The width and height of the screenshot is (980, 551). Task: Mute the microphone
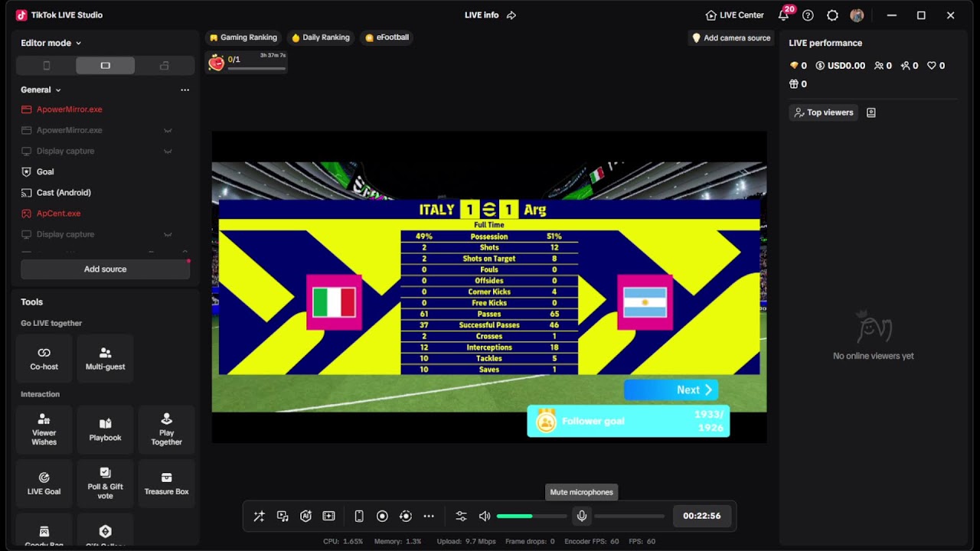pyautogui.click(x=582, y=517)
